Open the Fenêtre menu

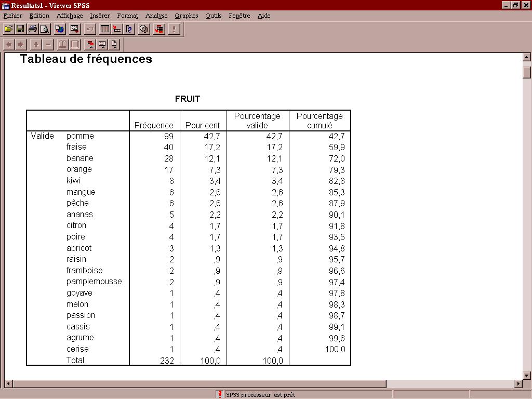(x=239, y=16)
